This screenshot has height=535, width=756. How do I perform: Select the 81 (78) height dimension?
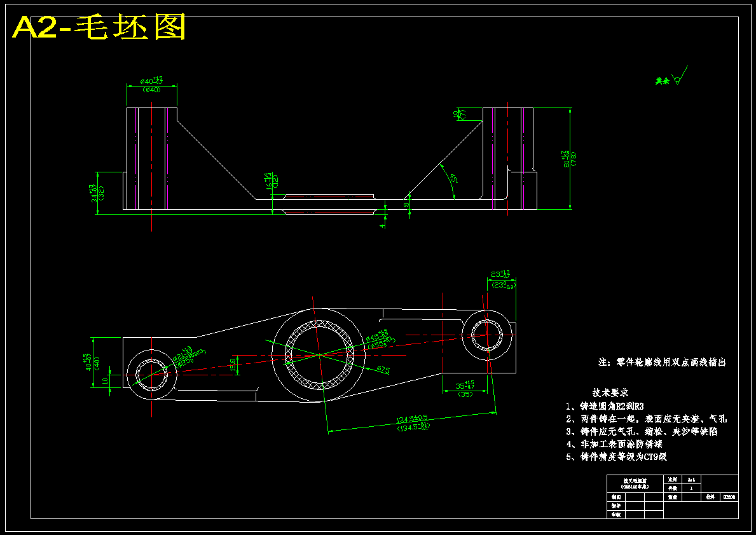[569, 158]
